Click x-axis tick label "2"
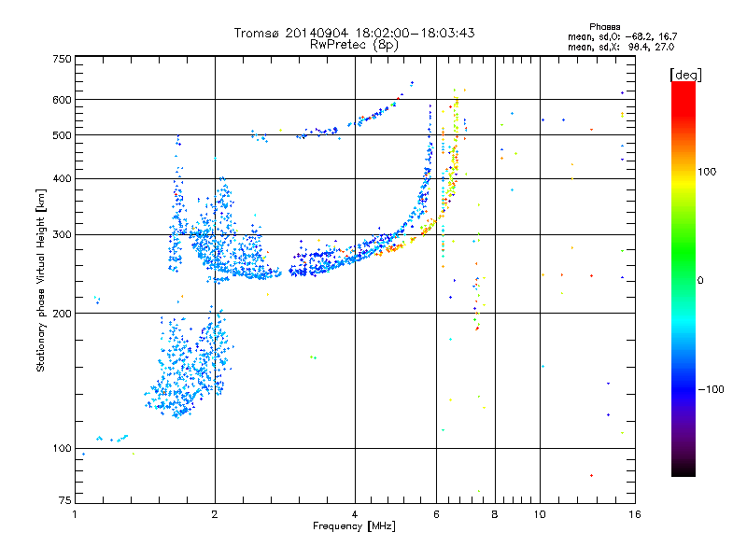The height and width of the screenshot is (560, 747). pyautogui.click(x=215, y=514)
